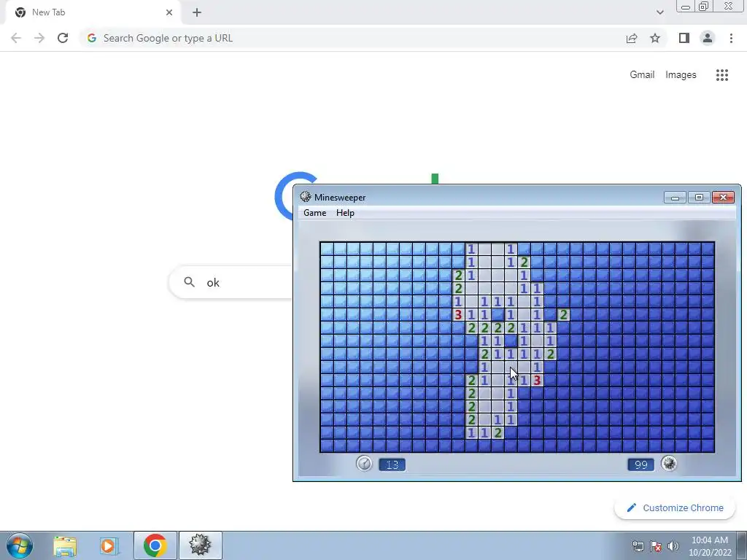The image size is (747, 560).
Task: Minimize the Minesweeper window
Action: point(675,198)
